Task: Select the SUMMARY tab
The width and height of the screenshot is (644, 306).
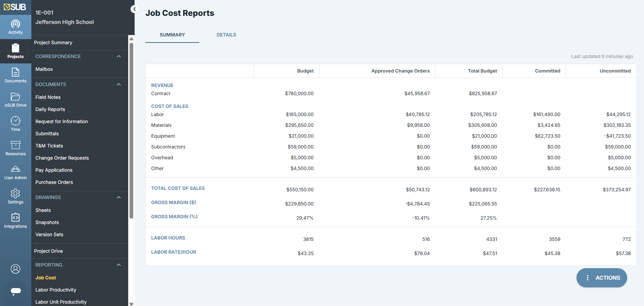Action: (172, 35)
